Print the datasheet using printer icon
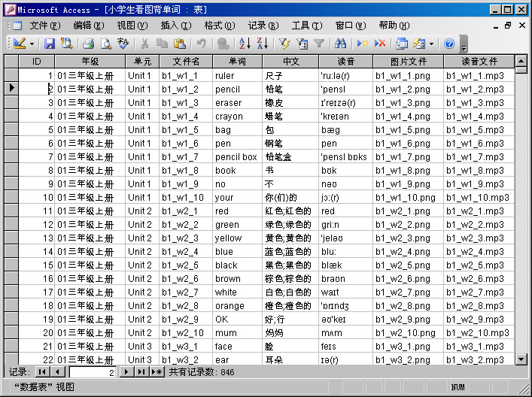The height and width of the screenshot is (397, 532). tap(89, 44)
